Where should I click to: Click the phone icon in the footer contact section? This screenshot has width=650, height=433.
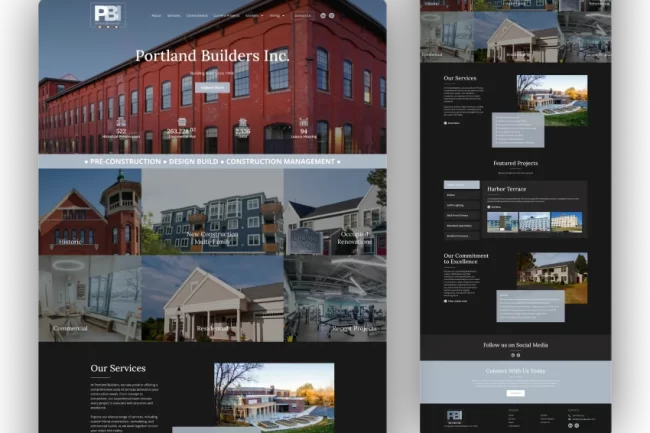(x=571, y=415)
